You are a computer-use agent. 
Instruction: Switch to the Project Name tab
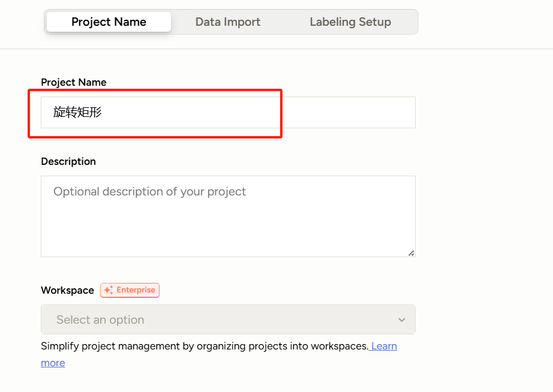click(109, 22)
